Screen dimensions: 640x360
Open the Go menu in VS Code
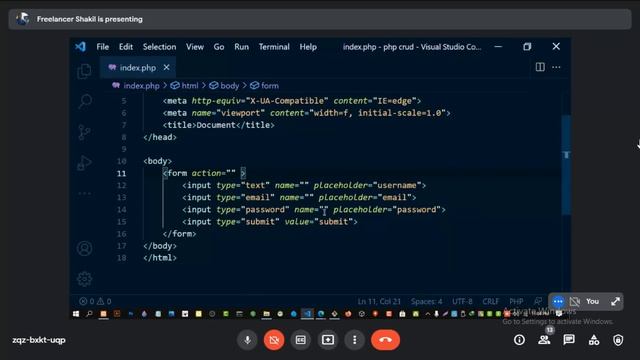(x=219, y=47)
